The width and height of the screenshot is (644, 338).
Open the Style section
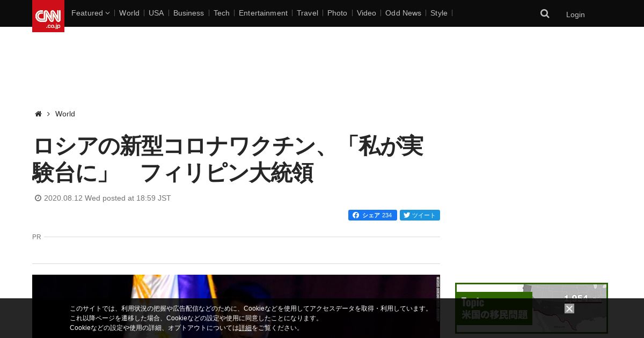point(439,13)
